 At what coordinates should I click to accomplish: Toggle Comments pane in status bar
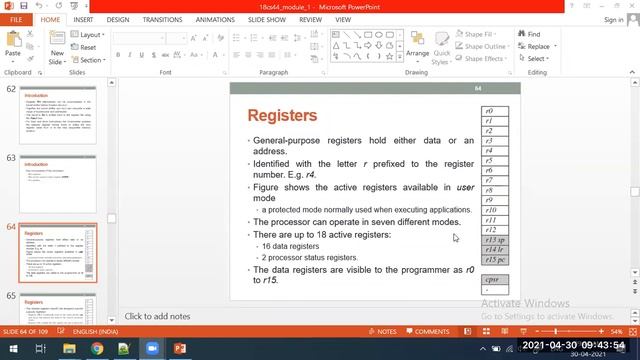[428, 331]
